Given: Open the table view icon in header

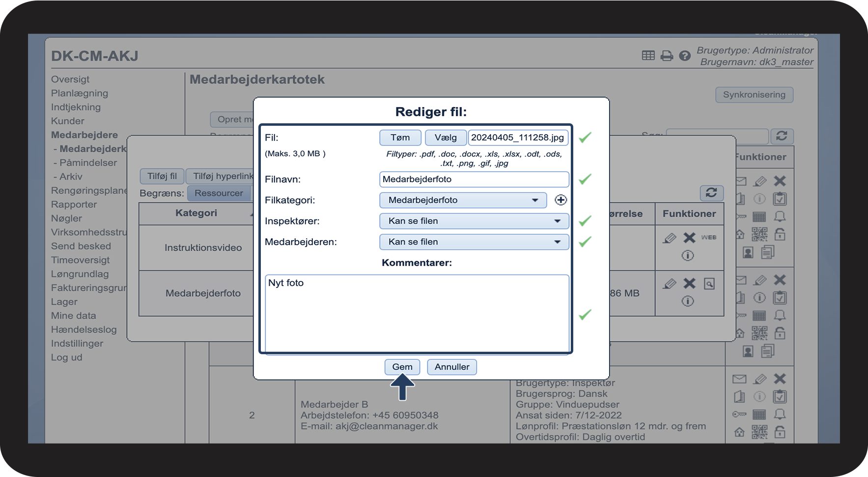Looking at the screenshot, I should [x=648, y=56].
